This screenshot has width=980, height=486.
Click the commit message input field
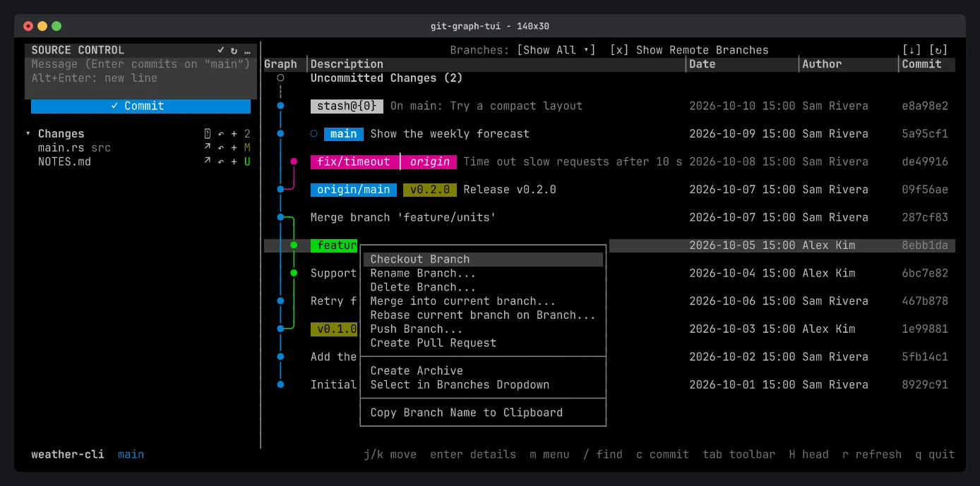coord(141,71)
